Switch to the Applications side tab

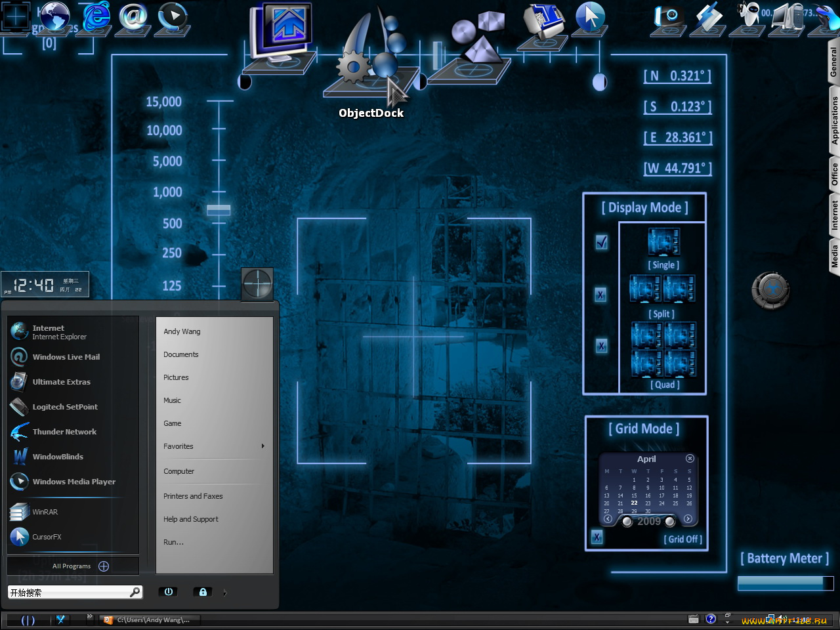click(x=834, y=121)
